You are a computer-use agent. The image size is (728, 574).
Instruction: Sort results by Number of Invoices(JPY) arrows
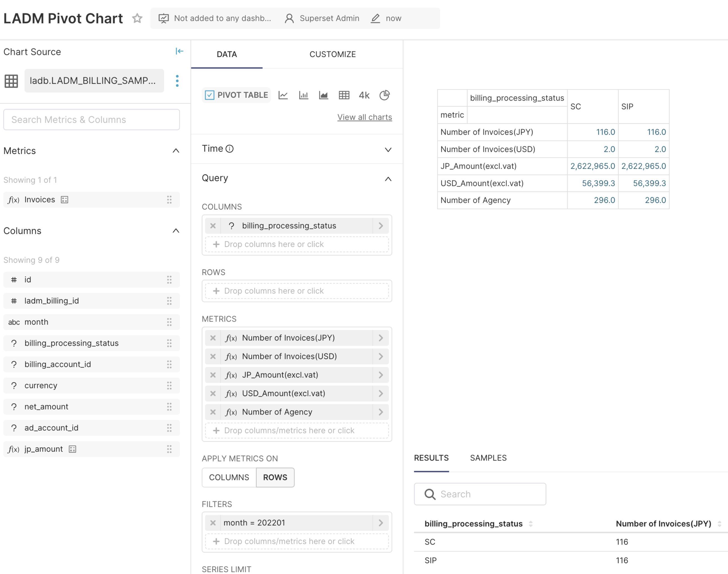click(x=720, y=524)
